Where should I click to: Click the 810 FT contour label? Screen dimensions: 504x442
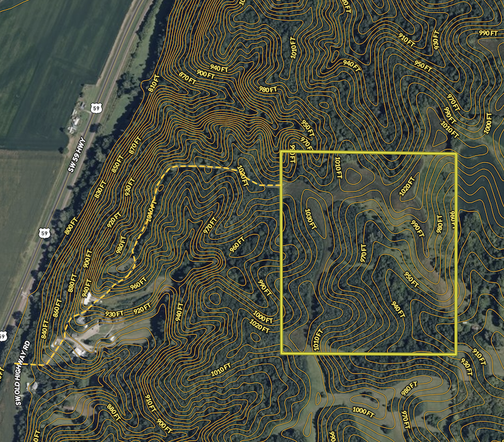pos(153,88)
